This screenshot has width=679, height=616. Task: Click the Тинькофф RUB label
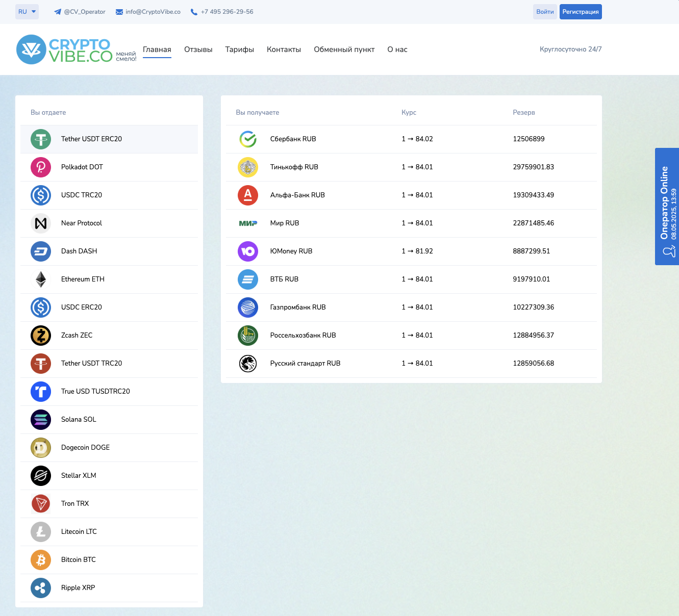pos(294,167)
